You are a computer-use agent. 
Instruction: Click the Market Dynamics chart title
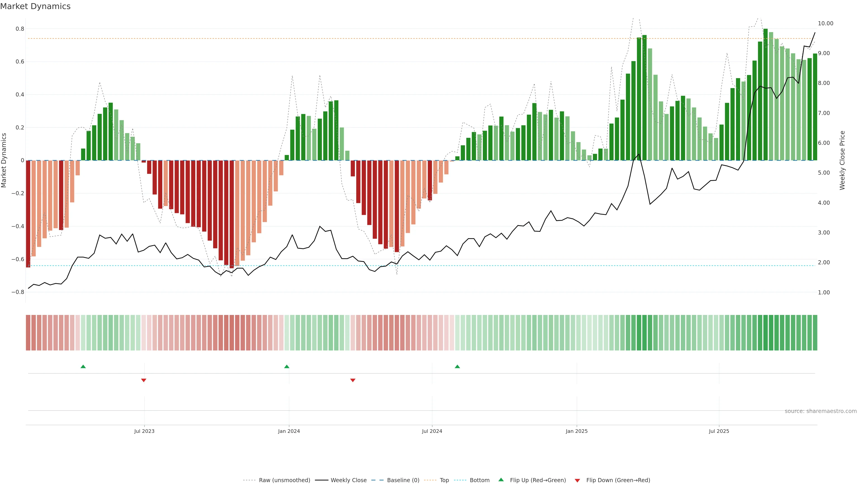(35, 6)
